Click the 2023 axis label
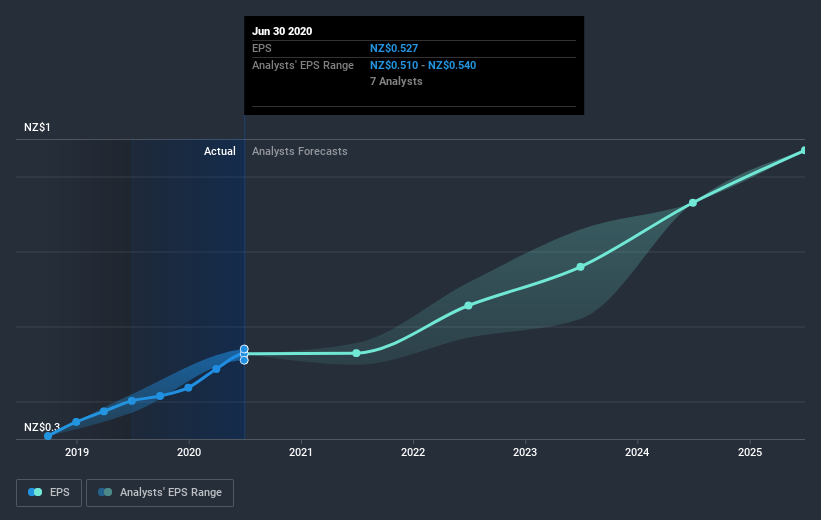The image size is (821, 520). [525, 452]
